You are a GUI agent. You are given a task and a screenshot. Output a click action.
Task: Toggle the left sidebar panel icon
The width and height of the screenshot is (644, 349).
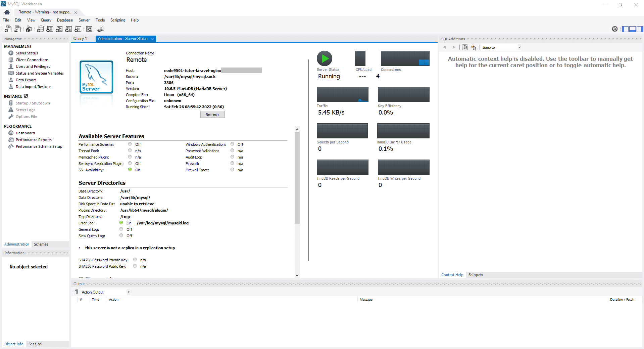point(625,29)
